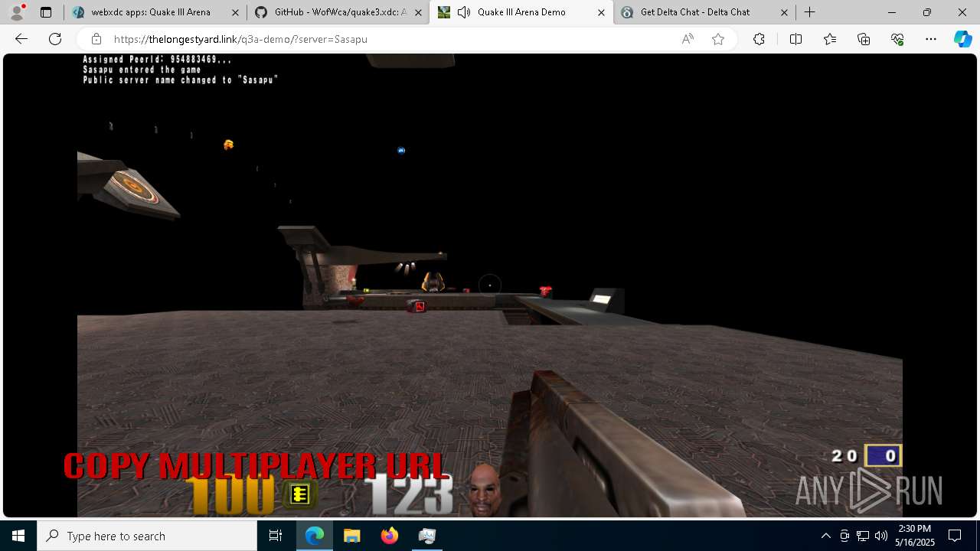Click "Public server name changed" message

[x=180, y=80]
